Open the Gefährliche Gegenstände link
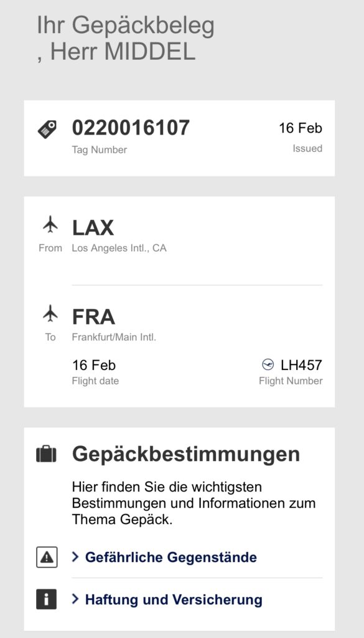This screenshot has width=364, height=638. tap(171, 557)
